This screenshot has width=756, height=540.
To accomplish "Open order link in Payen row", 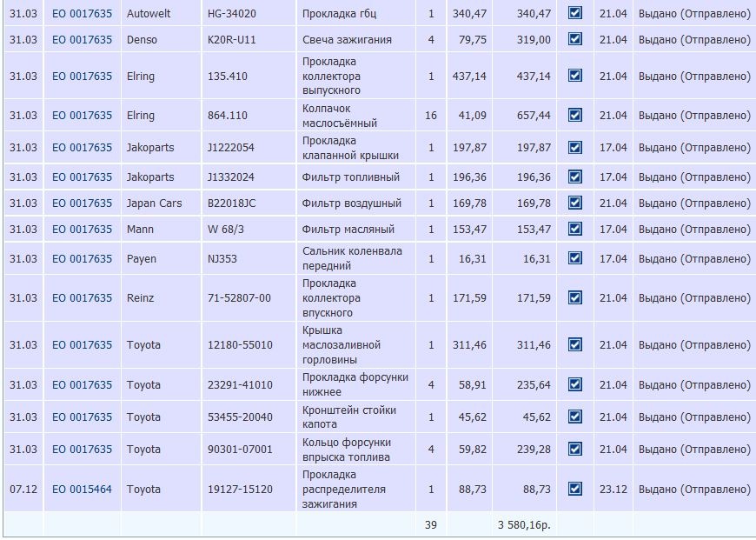I will pyautogui.click(x=82, y=258).
